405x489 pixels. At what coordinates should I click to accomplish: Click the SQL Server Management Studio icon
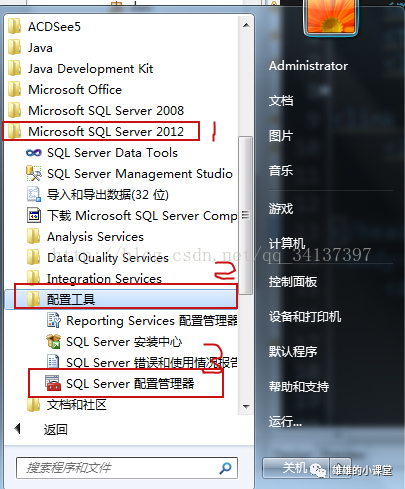[34, 173]
